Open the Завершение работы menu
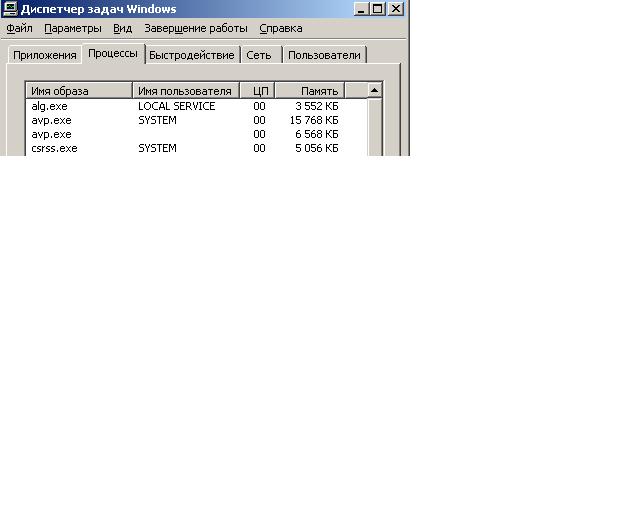 pos(196,28)
